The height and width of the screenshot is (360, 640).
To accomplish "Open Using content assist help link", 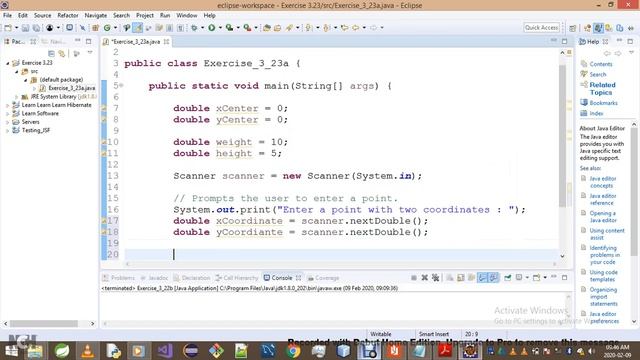I will coord(607,234).
